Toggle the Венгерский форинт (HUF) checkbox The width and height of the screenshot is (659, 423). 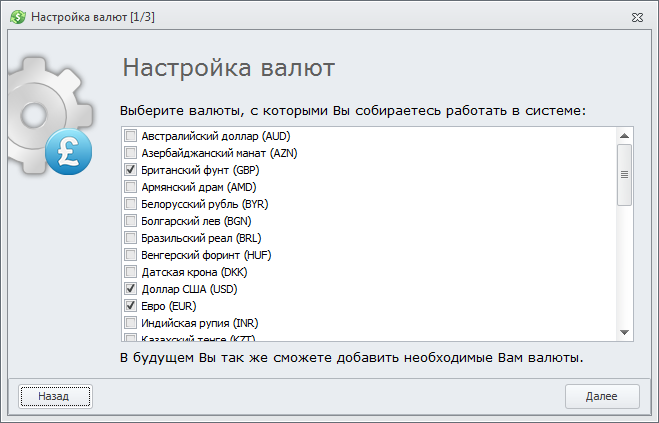tap(131, 255)
